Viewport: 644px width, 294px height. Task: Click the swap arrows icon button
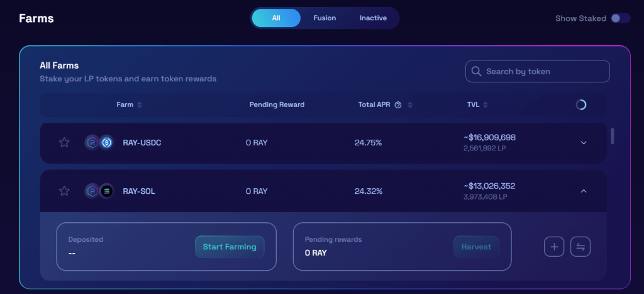pyautogui.click(x=580, y=247)
